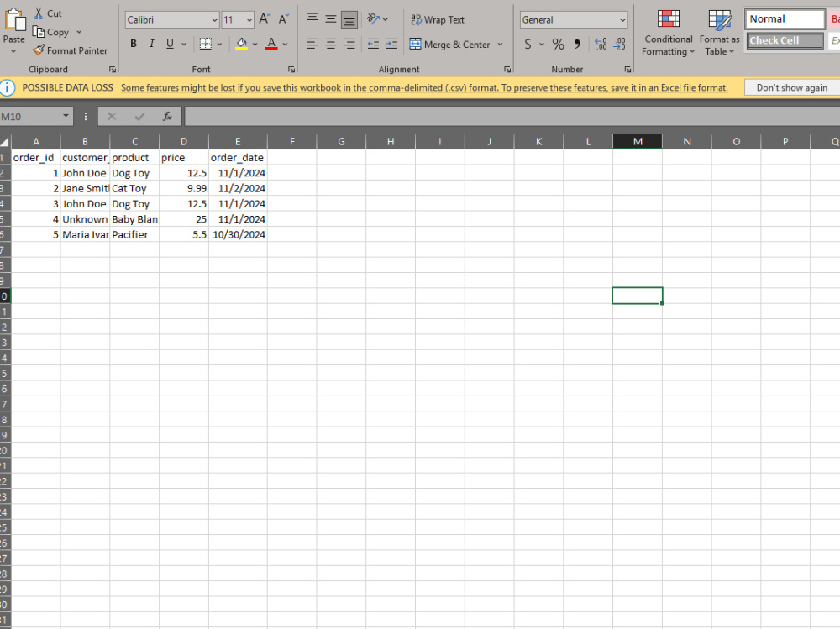
Task: Apply fill color with paint bucket icon
Action: pyautogui.click(x=242, y=44)
